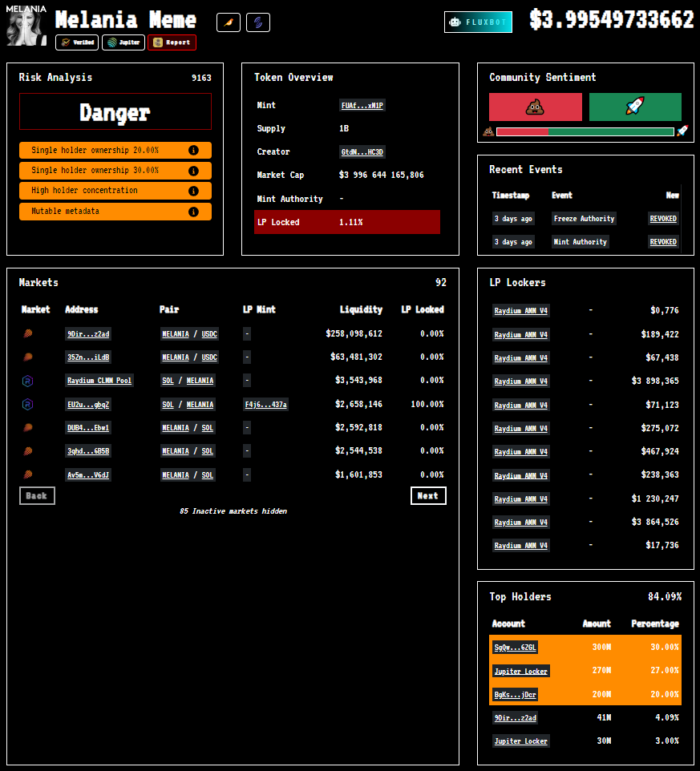The height and width of the screenshot is (771, 700).
Task: Toggle the Verified badge under the token name
Action: 76,42
